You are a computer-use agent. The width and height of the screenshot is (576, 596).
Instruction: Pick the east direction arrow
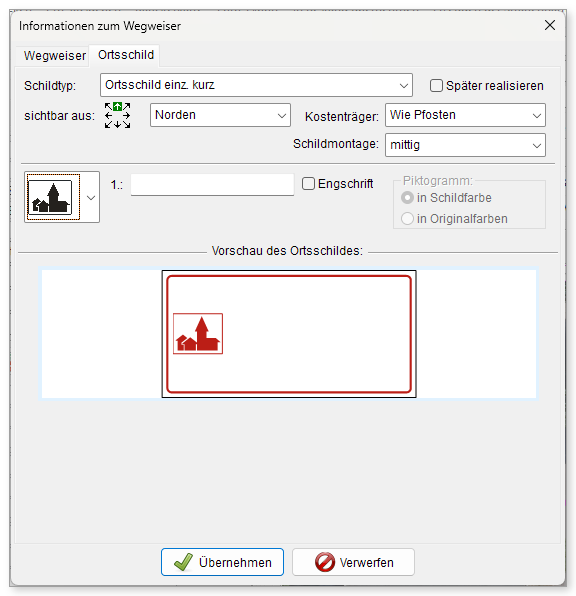click(x=127, y=116)
